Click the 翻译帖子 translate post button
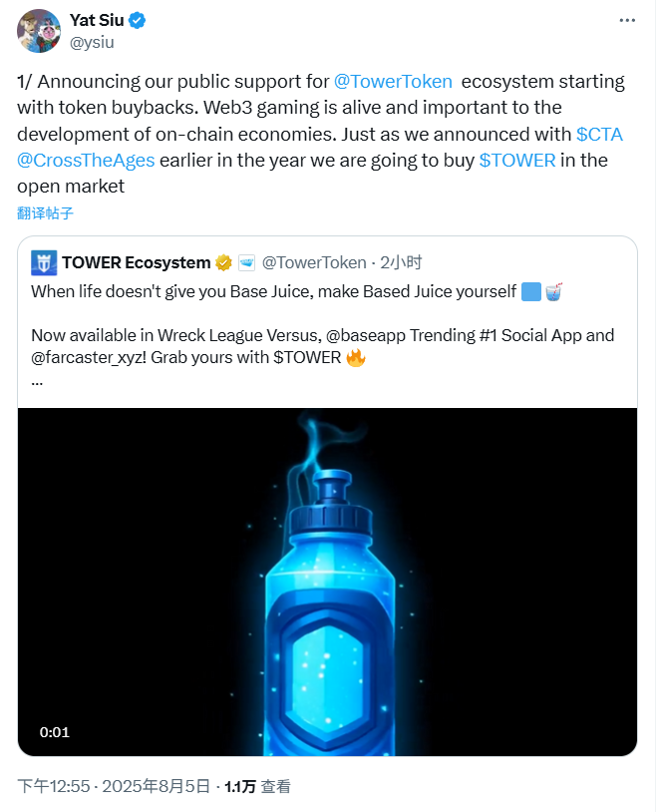Screen dimensions: 660x812 coord(46,212)
